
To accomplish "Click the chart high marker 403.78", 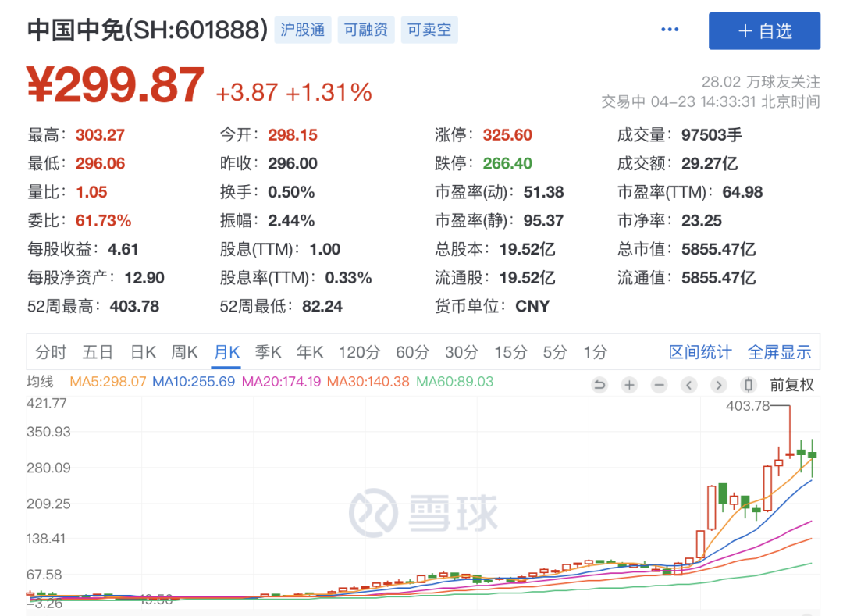I will pyautogui.click(x=748, y=406).
